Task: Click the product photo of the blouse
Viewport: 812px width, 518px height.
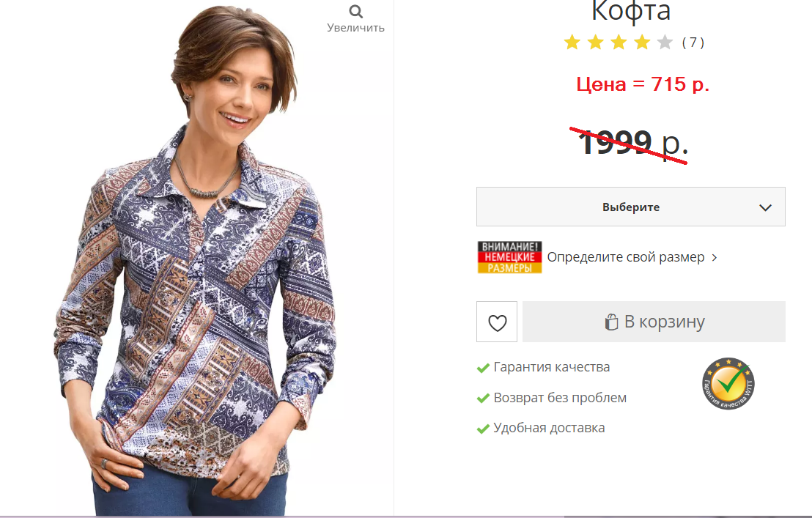Action: click(197, 259)
